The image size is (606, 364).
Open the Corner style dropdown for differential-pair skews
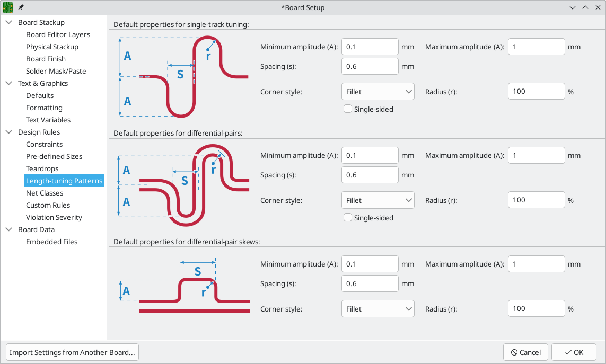point(377,308)
